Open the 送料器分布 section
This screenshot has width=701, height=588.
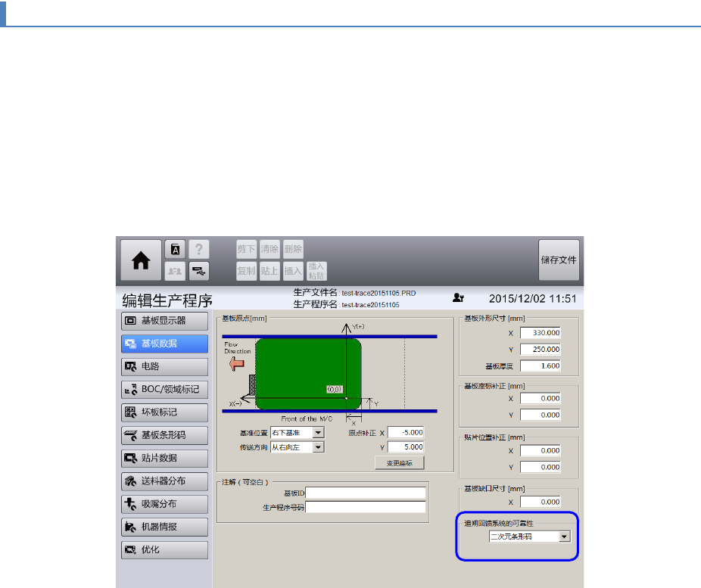click(164, 481)
